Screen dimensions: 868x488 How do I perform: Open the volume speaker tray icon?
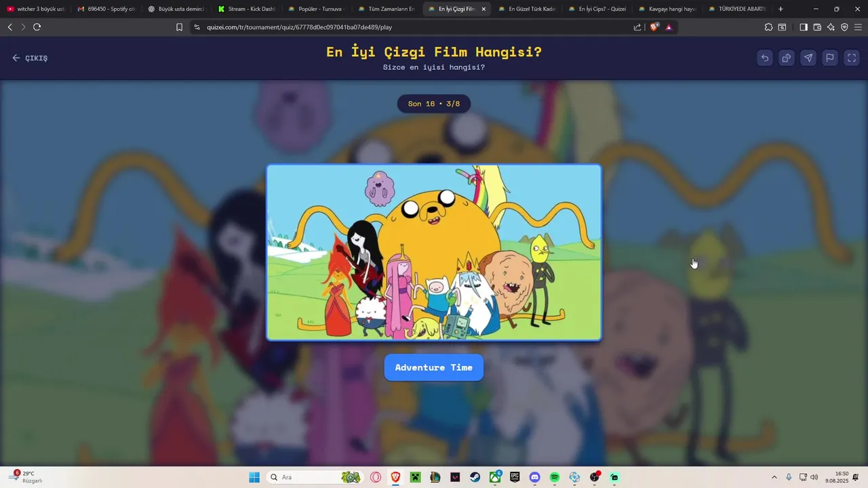(814, 477)
